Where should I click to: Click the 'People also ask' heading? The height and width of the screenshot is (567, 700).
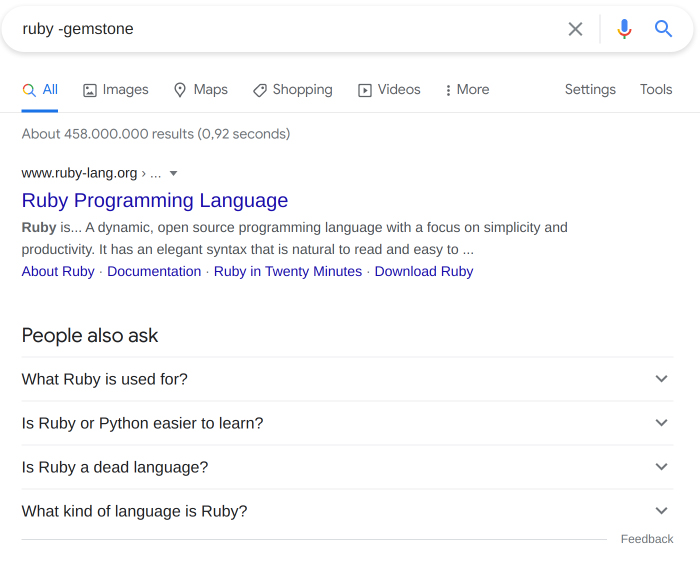point(90,336)
